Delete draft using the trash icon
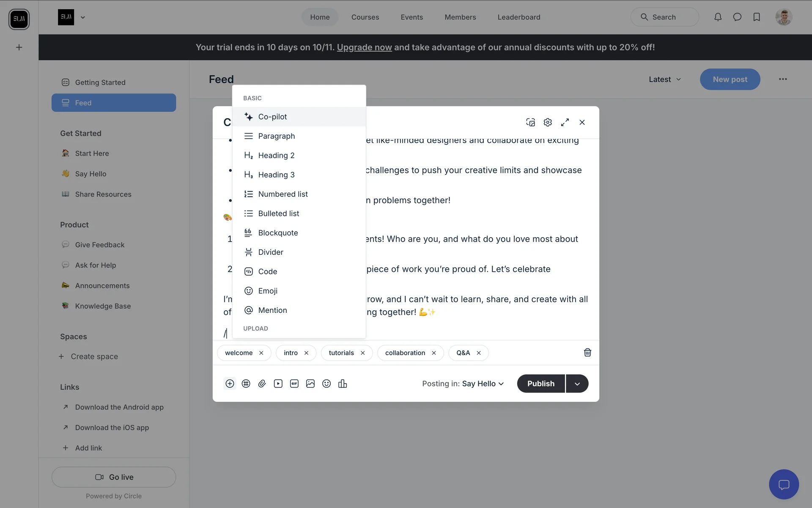812x508 pixels. [587, 353]
